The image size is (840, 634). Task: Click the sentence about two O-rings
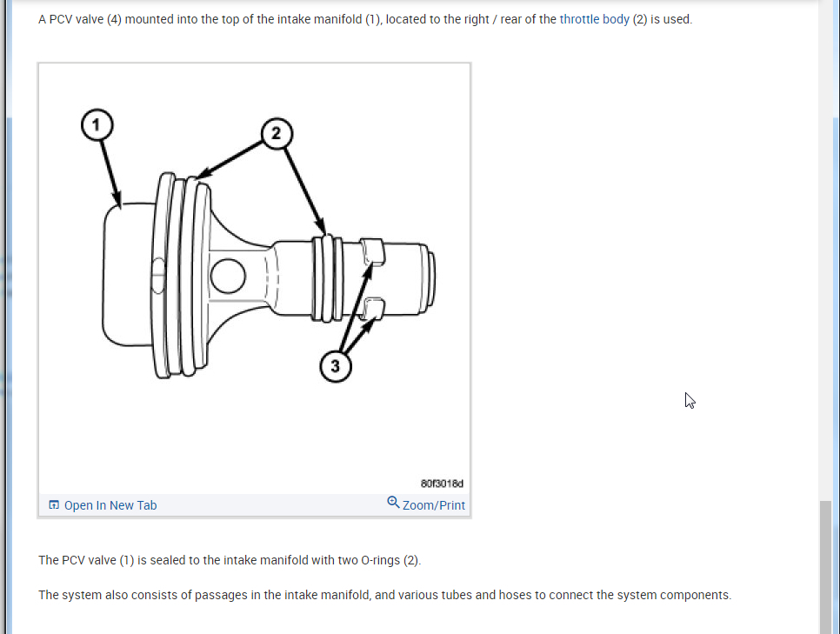click(x=230, y=560)
